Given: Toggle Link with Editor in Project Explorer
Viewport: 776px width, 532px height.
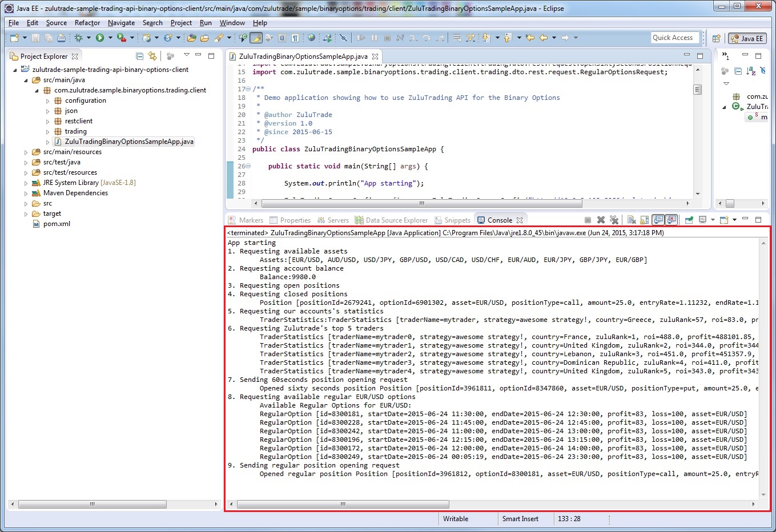Looking at the screenshot, I should [x=152, y=56].
